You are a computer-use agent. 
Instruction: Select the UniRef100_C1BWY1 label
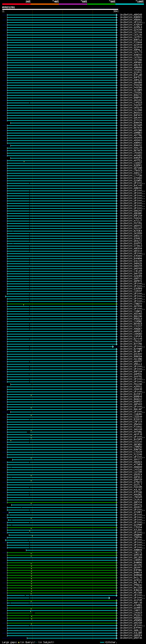[131, 311]
